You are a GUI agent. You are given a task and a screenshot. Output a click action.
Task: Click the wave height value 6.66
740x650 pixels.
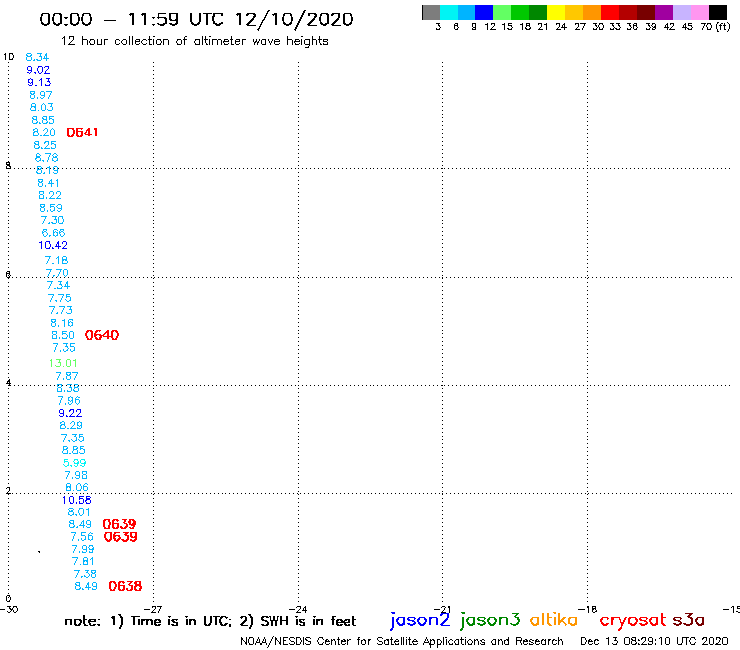(53, 233)
